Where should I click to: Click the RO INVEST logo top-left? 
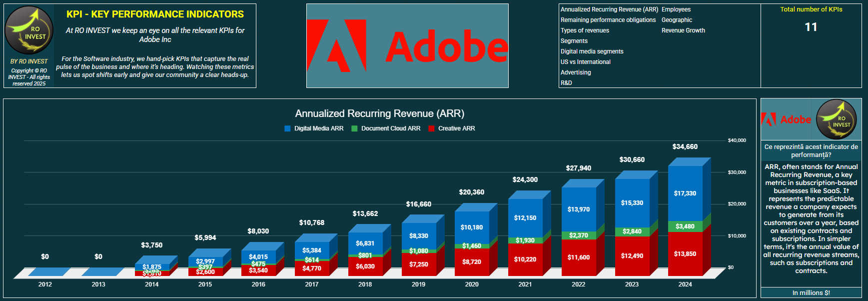tap(29, 30)
